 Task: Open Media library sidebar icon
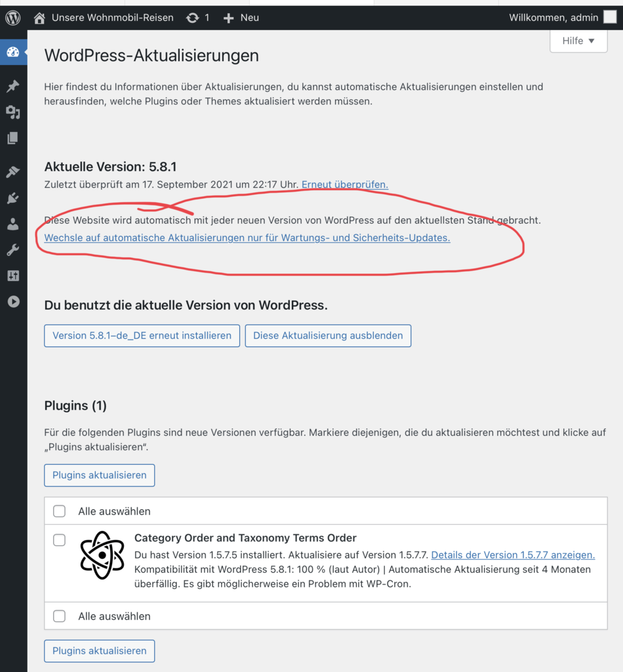pyautogui.click(x=13, y=112)
